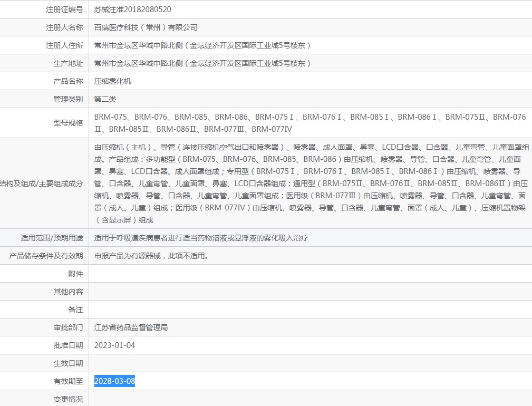Click approval date 2023-01-04
Image resolution: width=532 pixels, height=406 pixels.
tap(115, 345)
